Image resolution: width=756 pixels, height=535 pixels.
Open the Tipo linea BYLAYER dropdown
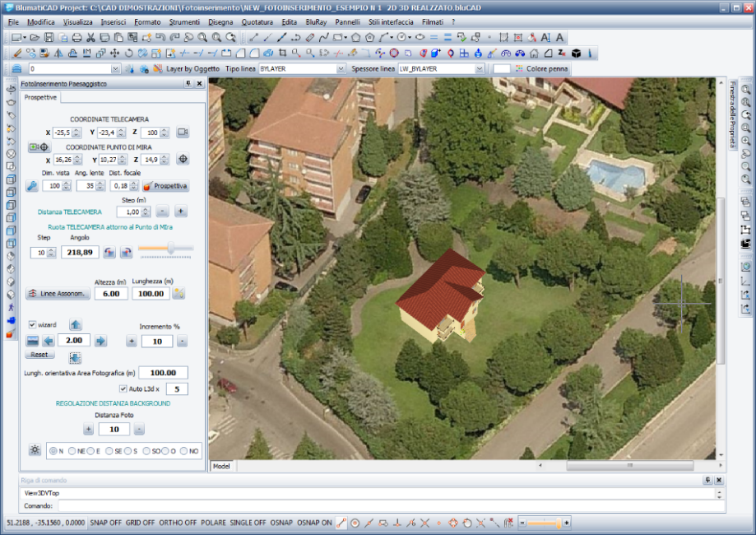point(341,69)
